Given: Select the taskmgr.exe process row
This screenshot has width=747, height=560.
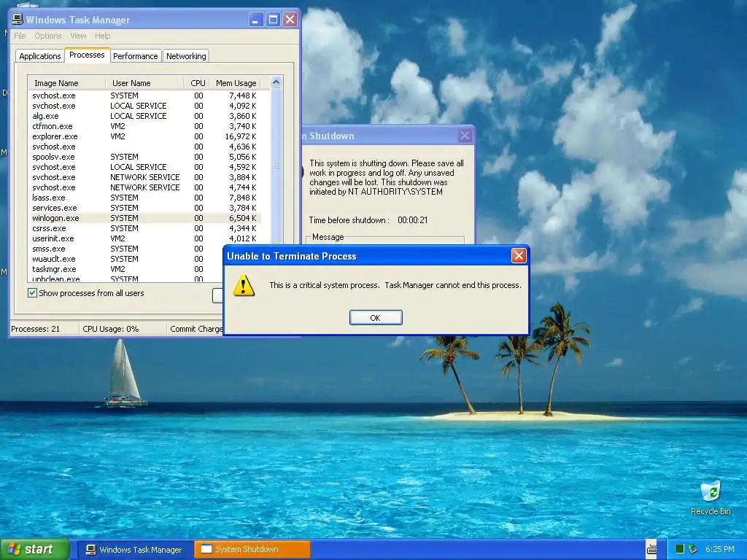Looking at the screenshot, I should 125,269.
